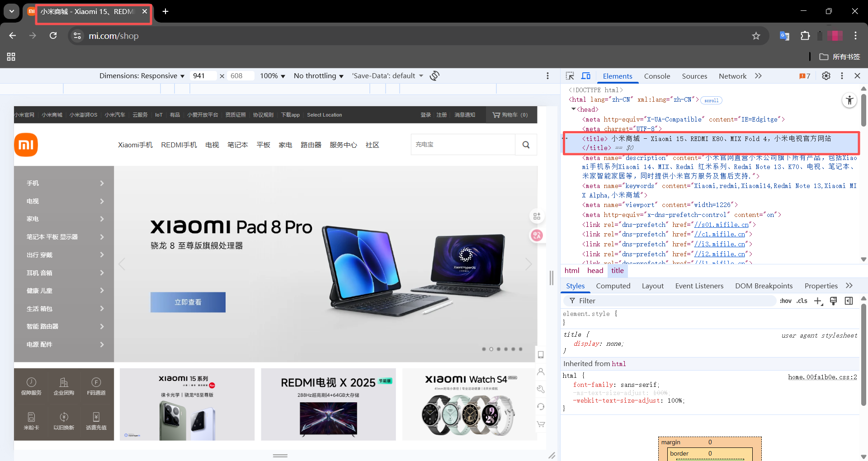
Task: Open the No throttling dropdown
Action: tap(319, 76)
